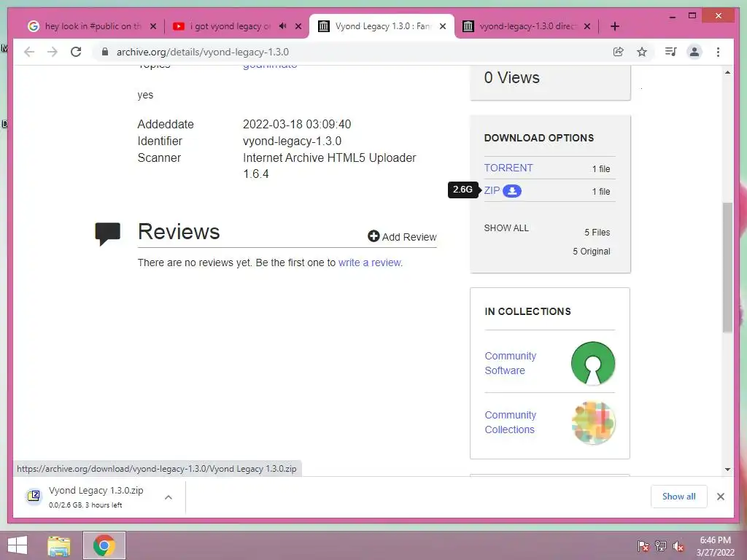Click the zip file icon in downloads bar
The height and width of the screenshot is (560, 747).
point(34,496)
